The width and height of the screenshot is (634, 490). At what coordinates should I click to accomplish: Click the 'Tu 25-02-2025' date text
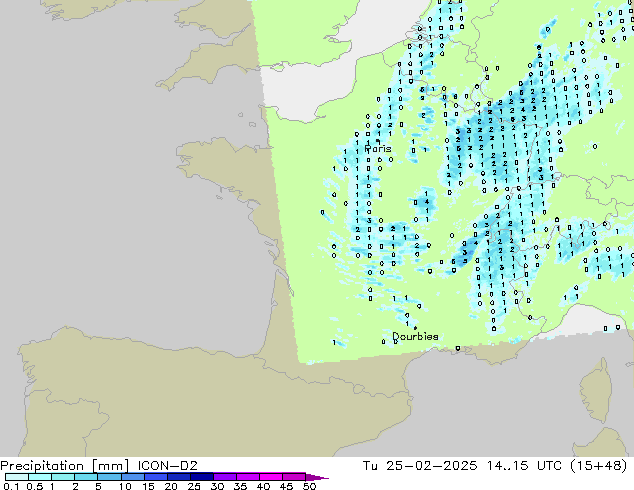point(420,466)
